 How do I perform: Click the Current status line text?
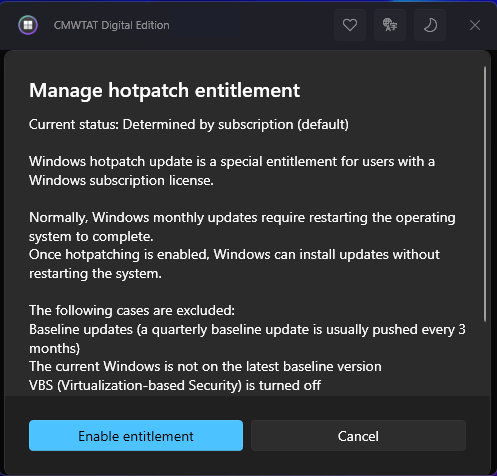tap(189, 125)
